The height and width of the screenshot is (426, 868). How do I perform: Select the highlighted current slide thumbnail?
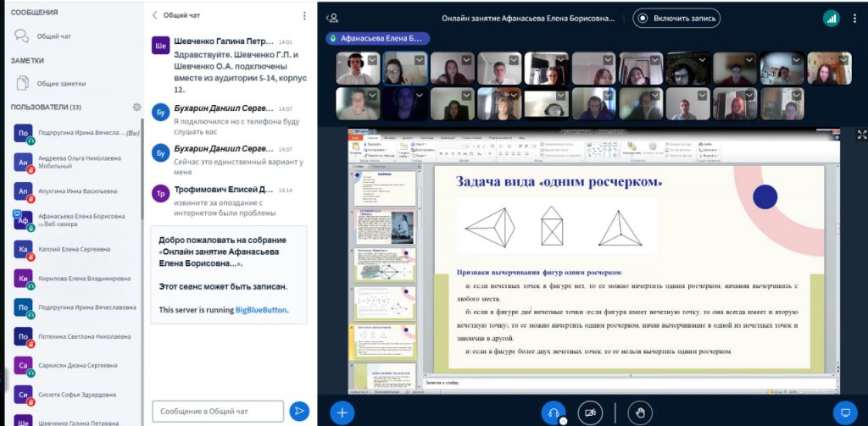(385, 342)
